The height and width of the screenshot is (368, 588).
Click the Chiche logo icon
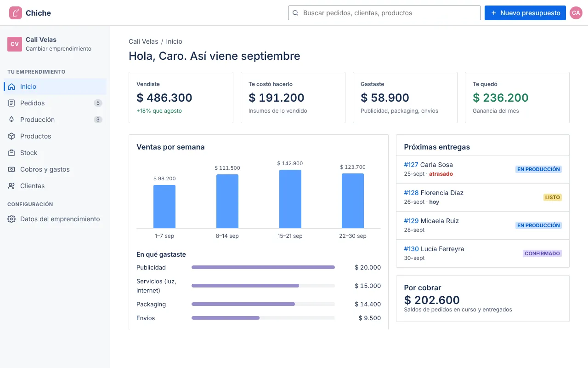(16, 13)
